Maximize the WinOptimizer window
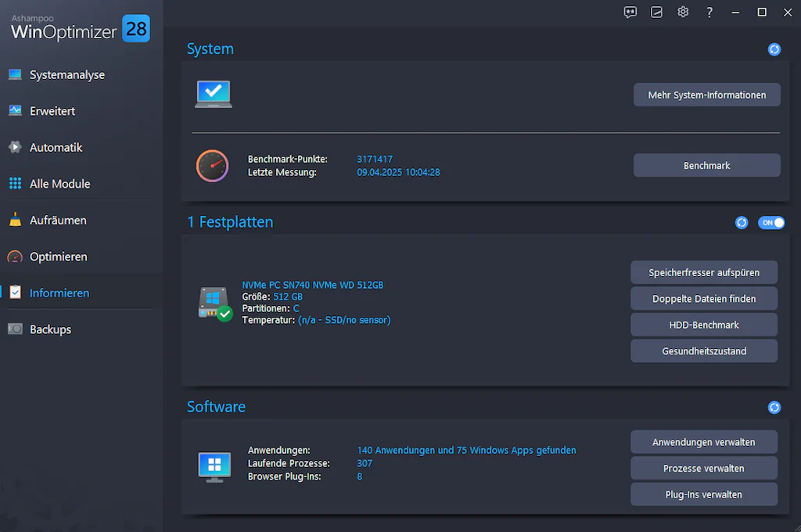801x532 pixels. coord(762,13)
